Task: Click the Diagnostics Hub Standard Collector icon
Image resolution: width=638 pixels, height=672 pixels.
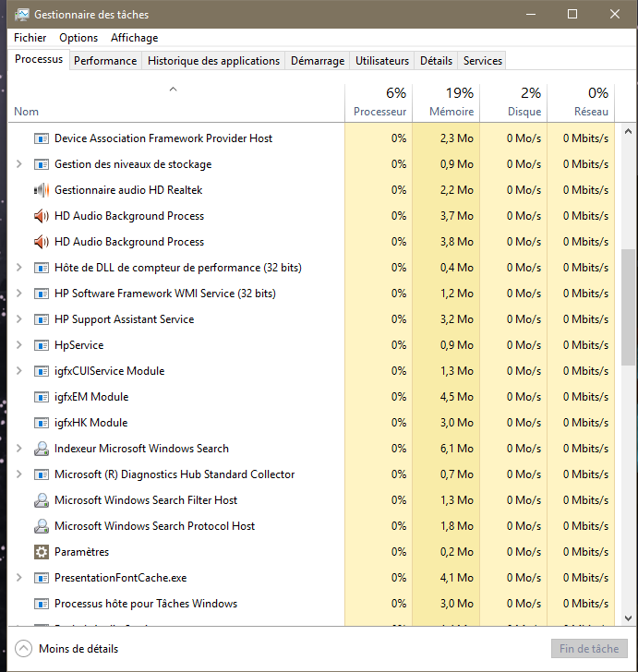Action: [x=42, y=474]
